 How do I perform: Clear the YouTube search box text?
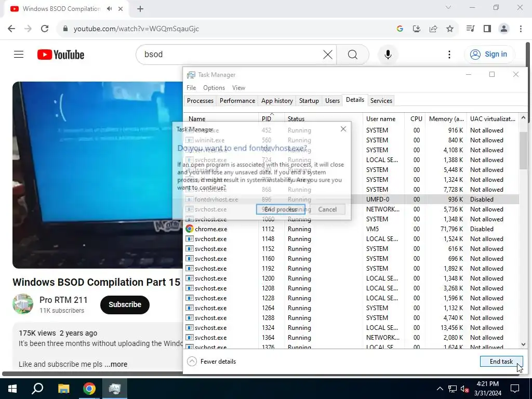point(328,54)
